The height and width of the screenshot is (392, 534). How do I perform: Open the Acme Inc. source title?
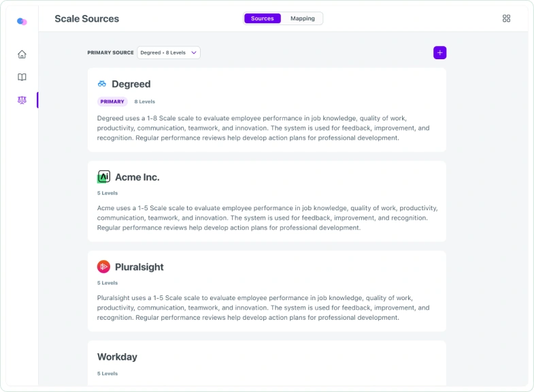tap(137, 177)
